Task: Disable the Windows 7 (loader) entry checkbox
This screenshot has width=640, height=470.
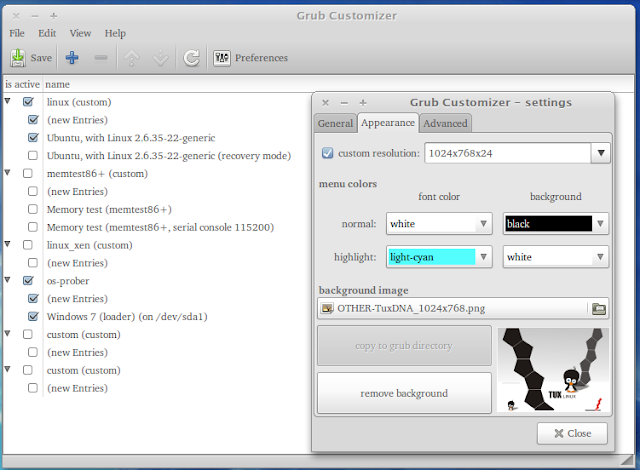Action: 33,316
